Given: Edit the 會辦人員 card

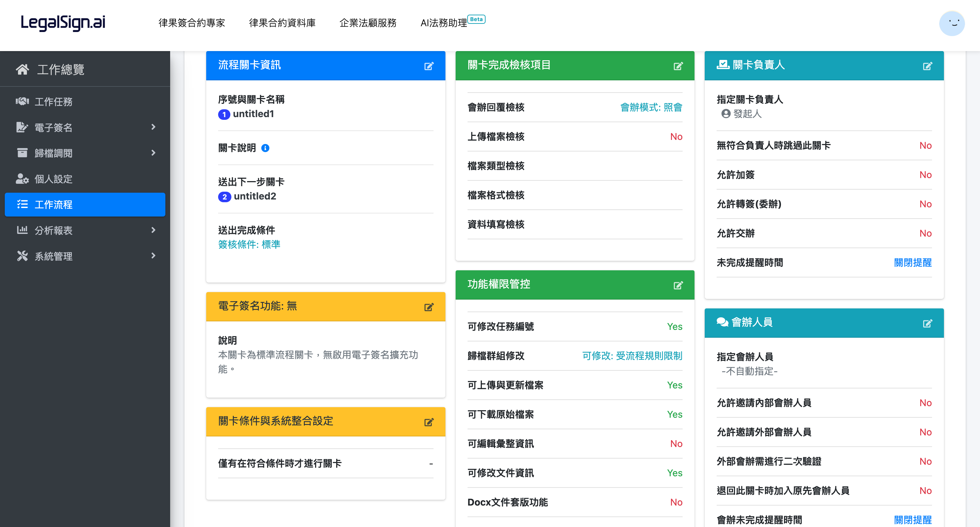Looking at the screenshot, I should [928, 323].
